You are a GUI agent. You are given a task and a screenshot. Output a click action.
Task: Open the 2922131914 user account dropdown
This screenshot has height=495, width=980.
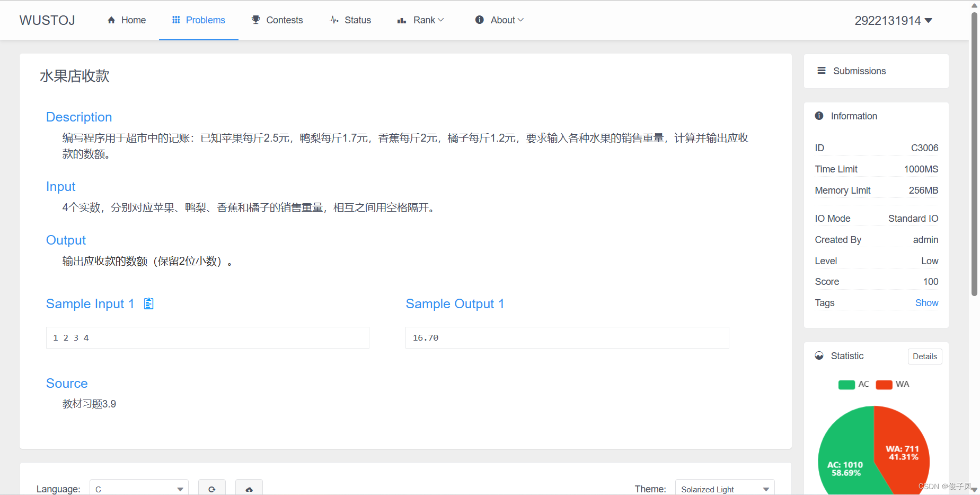893,21
